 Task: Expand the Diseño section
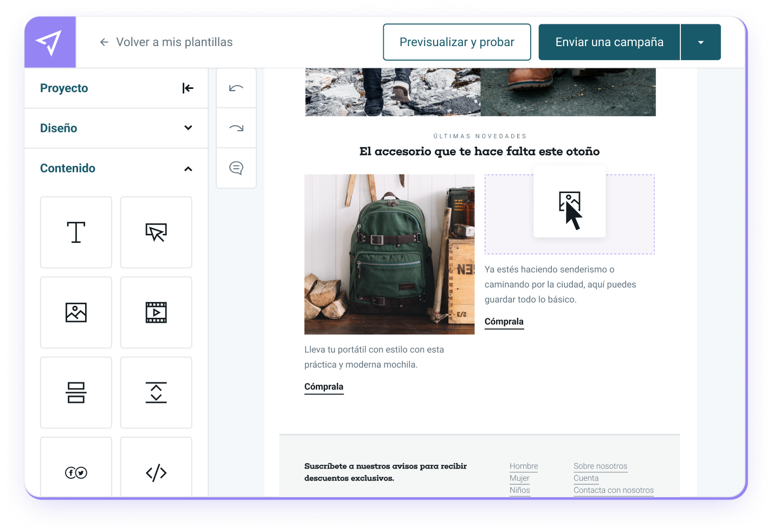188,128
